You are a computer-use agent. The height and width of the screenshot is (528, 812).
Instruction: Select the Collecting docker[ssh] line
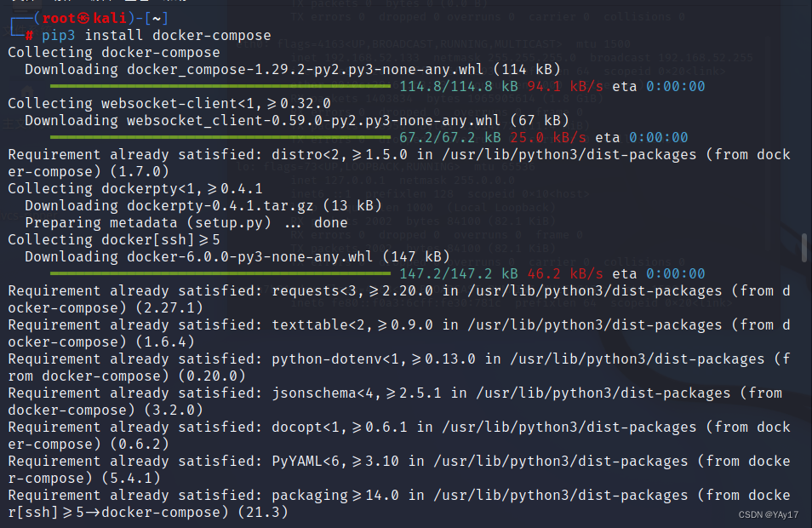(89, 239)
